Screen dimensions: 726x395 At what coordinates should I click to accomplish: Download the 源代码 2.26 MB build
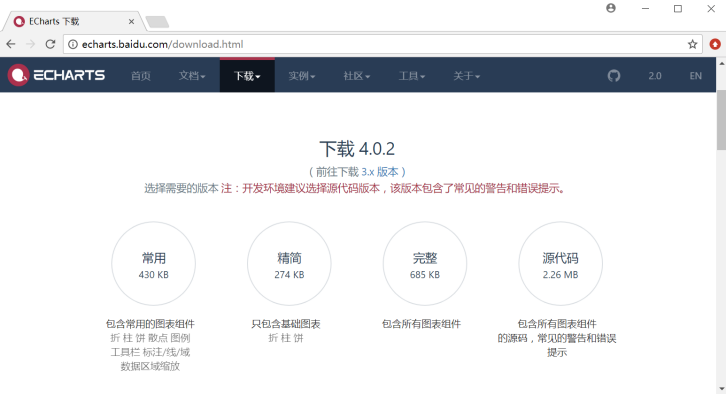pyautogui.click(x=560, y=263)
